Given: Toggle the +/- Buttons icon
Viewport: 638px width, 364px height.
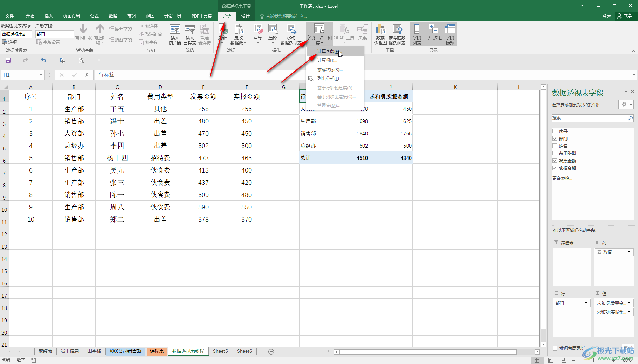Looking at the screenshot, I should pos(433,32).
